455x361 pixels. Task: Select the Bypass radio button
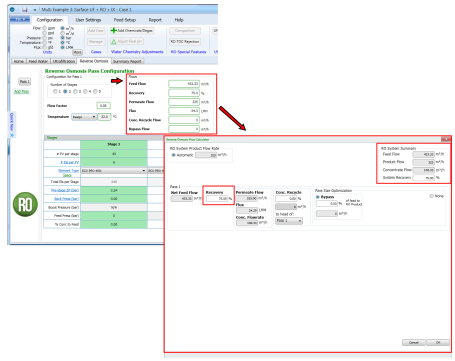[x=318, y=197]
